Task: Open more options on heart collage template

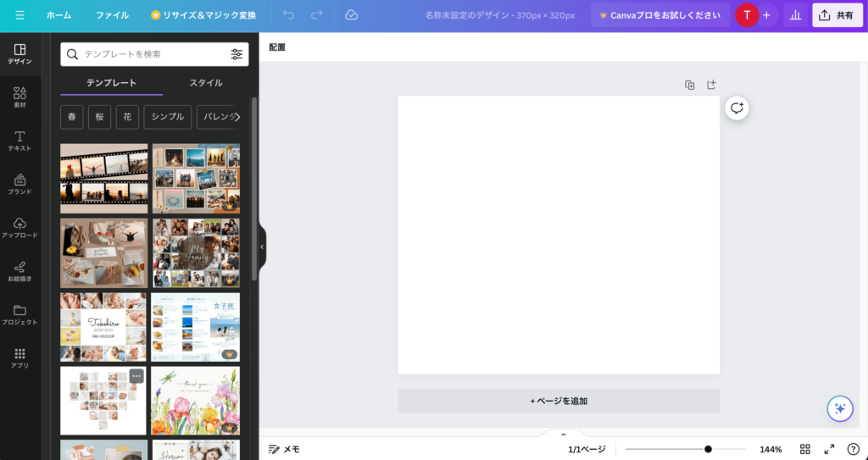Action: (136, 376)
